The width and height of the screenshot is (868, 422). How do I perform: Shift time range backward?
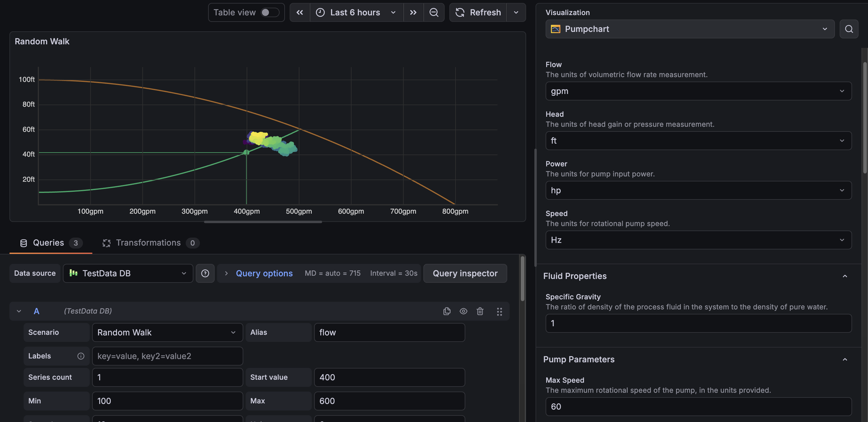pos(300,12)
